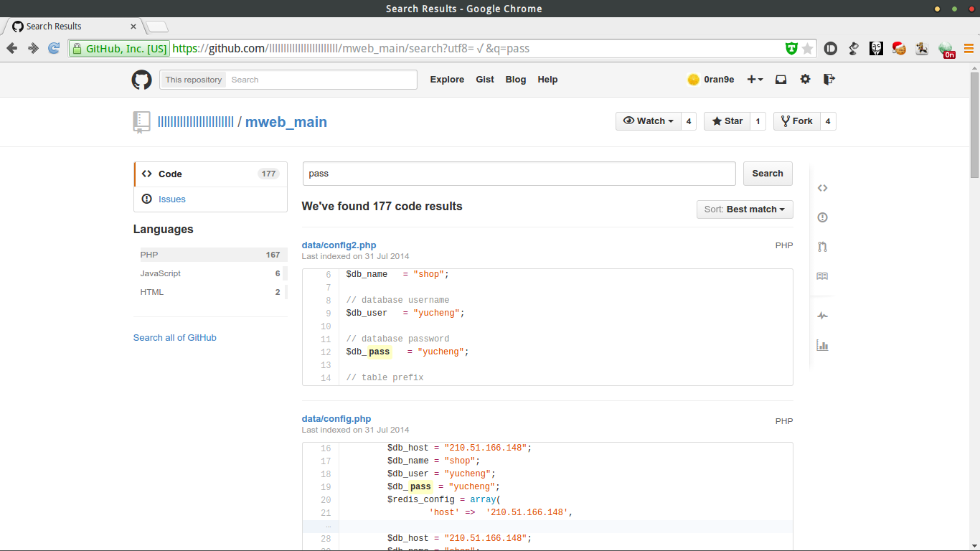Open the 0ran9e user profile
This screenshot has height=551, width=980.
click(710, 80)
